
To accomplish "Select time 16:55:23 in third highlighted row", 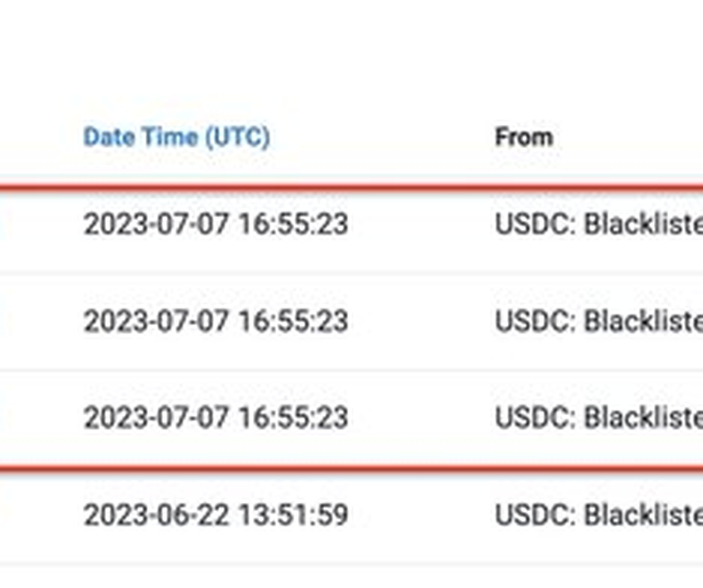I will tap(293, 418).
